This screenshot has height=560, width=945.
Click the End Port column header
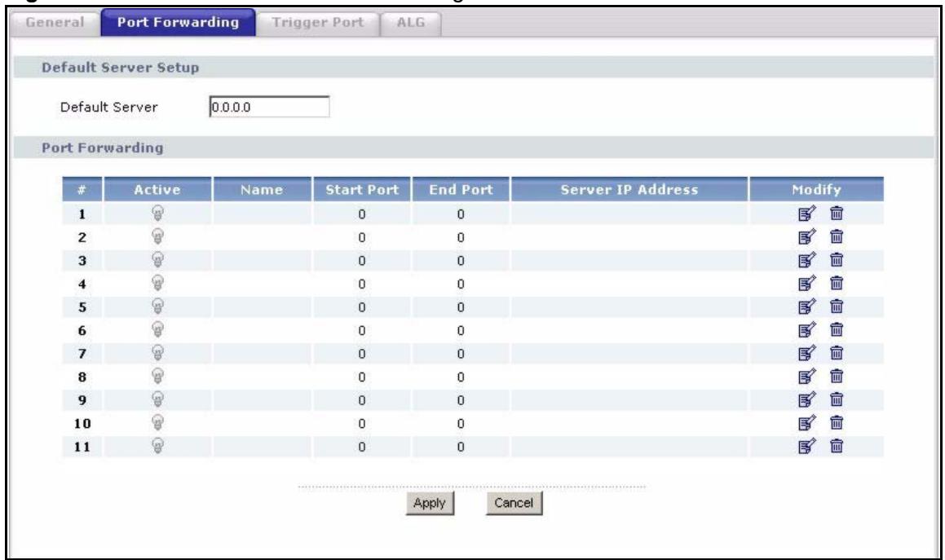coord(461,189)
